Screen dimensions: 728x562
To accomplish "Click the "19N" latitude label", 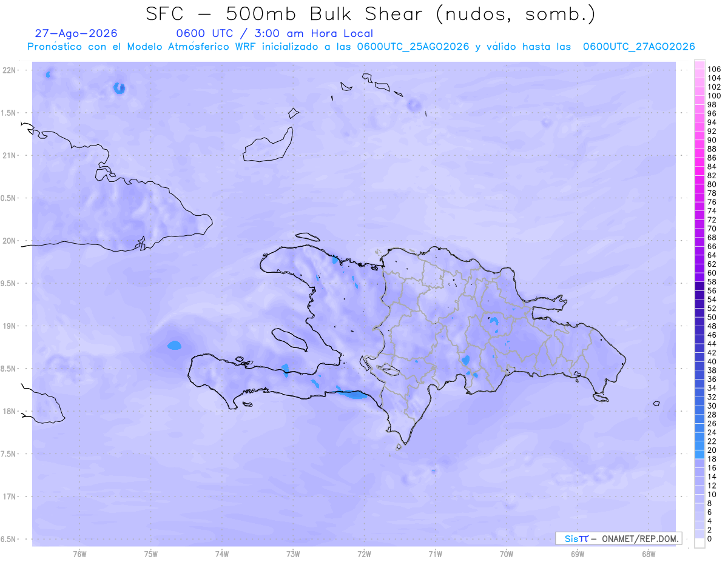I will pyautogui.click(x=10, y=326).
